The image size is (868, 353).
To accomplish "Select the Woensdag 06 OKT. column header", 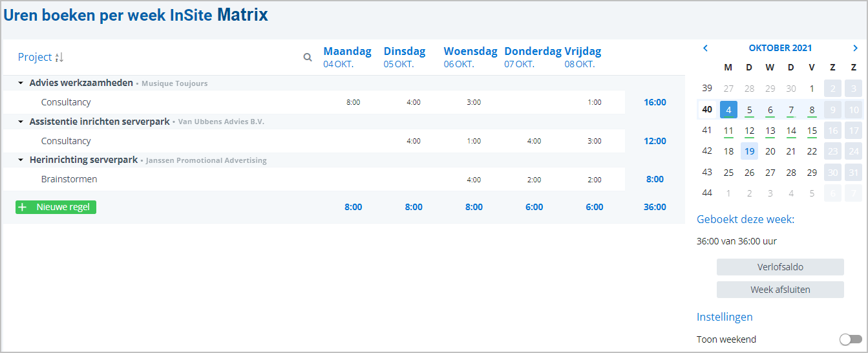I will pyautogui.click(x=470, y=57).
